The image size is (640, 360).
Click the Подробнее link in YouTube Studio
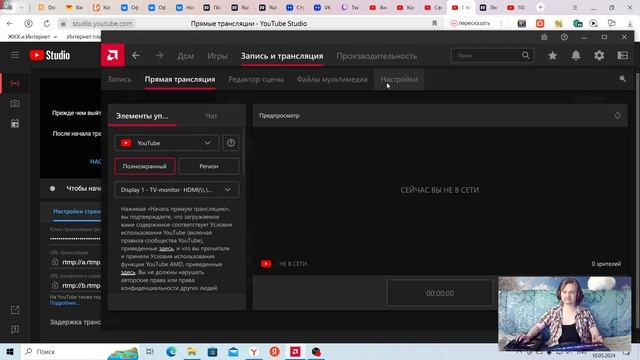tap(64, 303)
